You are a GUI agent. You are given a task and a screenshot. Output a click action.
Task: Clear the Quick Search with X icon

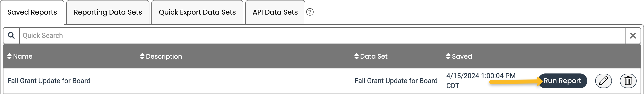pos(632,36)
